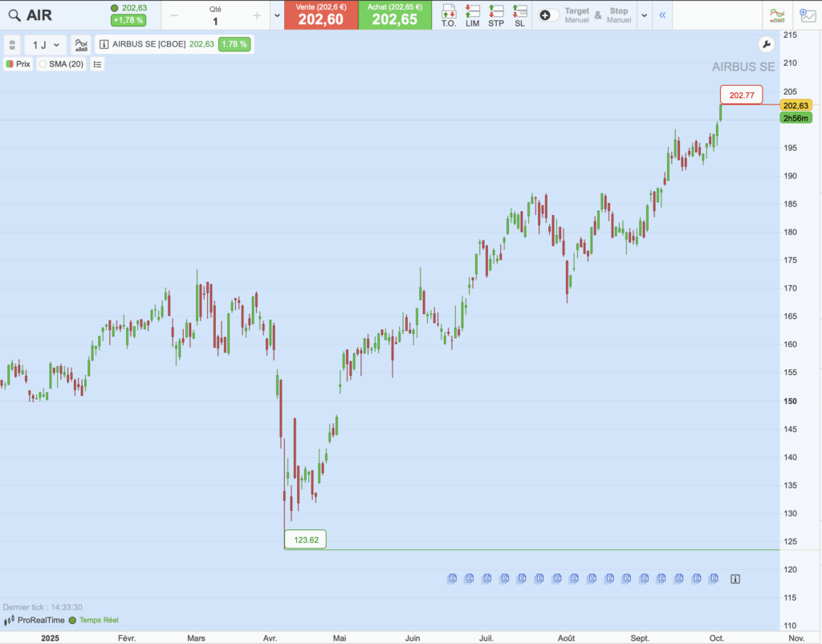The image size is (822, 644).
Task: Click the green Achat 202,65 buy button
Action: [394, 15]
